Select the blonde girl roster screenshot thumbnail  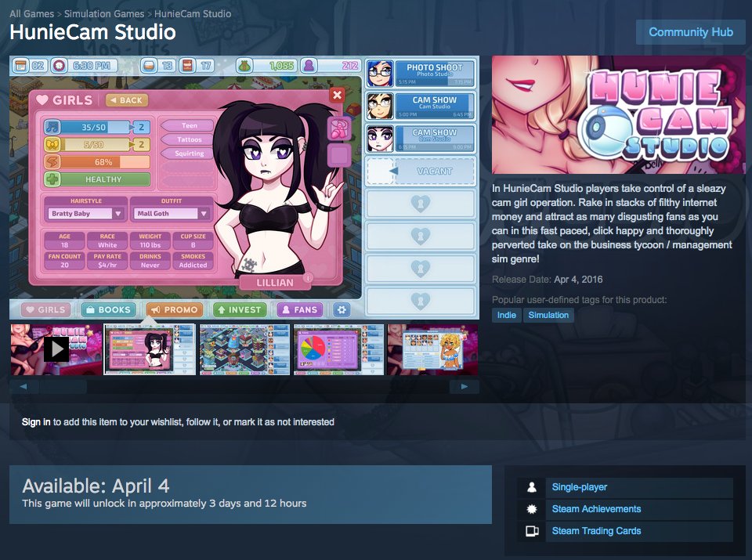pyautogui.click(x=432, y=349)
